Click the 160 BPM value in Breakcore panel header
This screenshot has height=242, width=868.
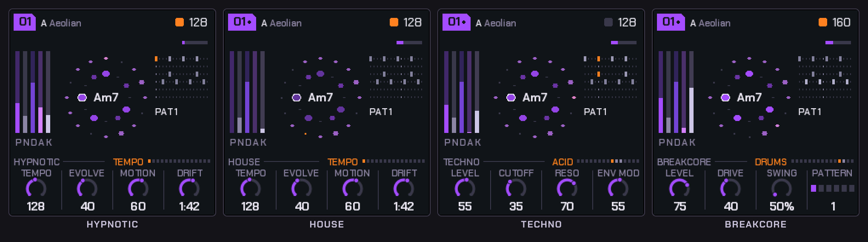click(841, 22)
